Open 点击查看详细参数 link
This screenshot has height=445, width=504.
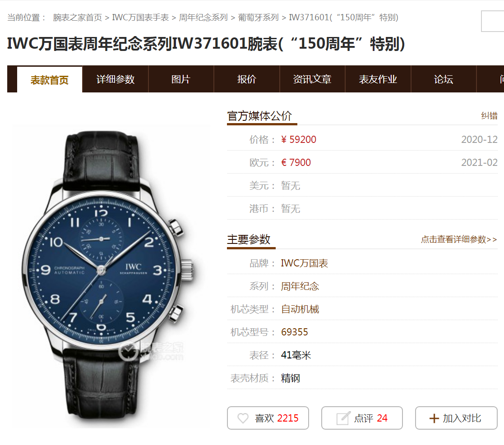pyautogui.click(x=459, y=239)
